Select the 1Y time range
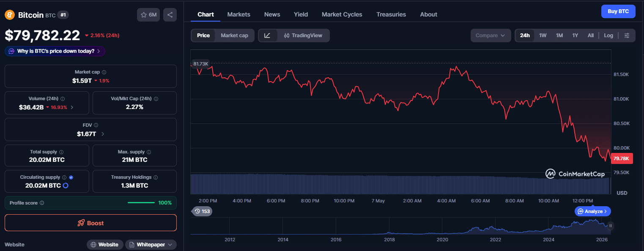The width and height of the screenshot is (644, 251). coord(575,35)
